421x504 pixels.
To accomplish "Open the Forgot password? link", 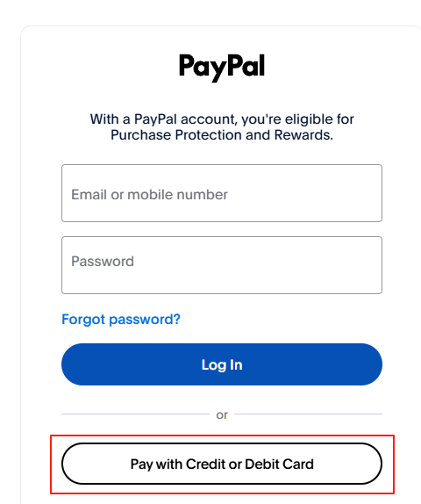I will pos(121,320).
